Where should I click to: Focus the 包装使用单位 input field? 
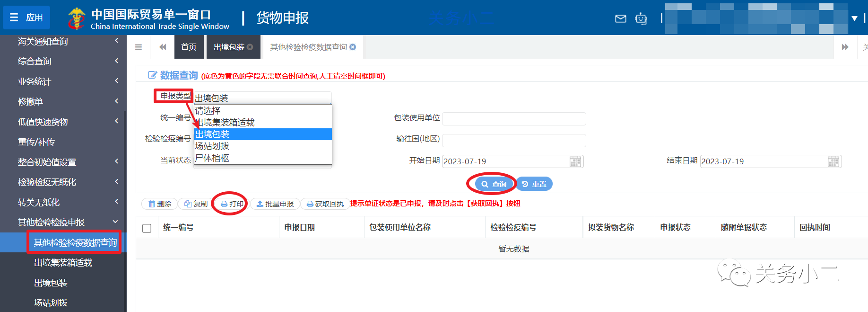click(x=514, y=119)
